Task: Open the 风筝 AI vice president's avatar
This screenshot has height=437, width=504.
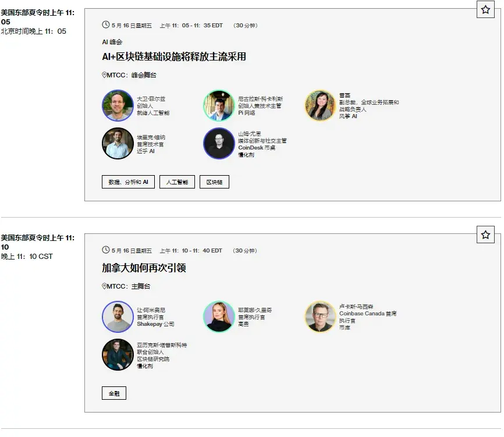Action: (x=320, y=105)
